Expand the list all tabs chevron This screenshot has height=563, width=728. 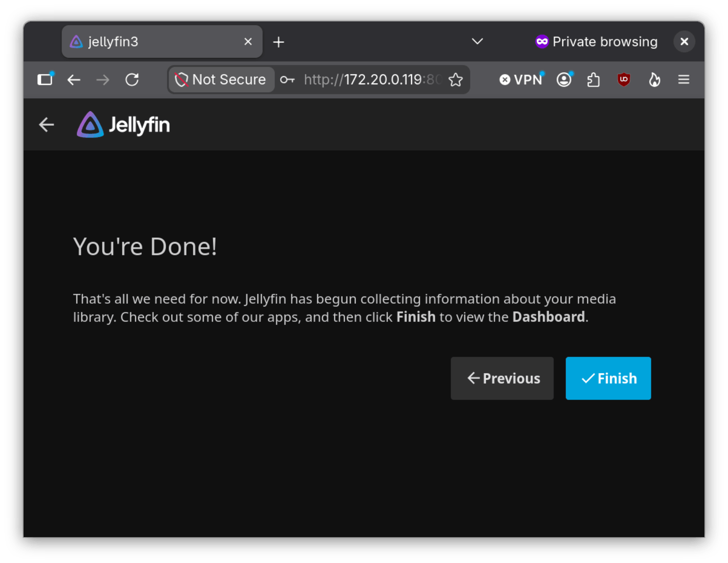(x=477, y=41)
